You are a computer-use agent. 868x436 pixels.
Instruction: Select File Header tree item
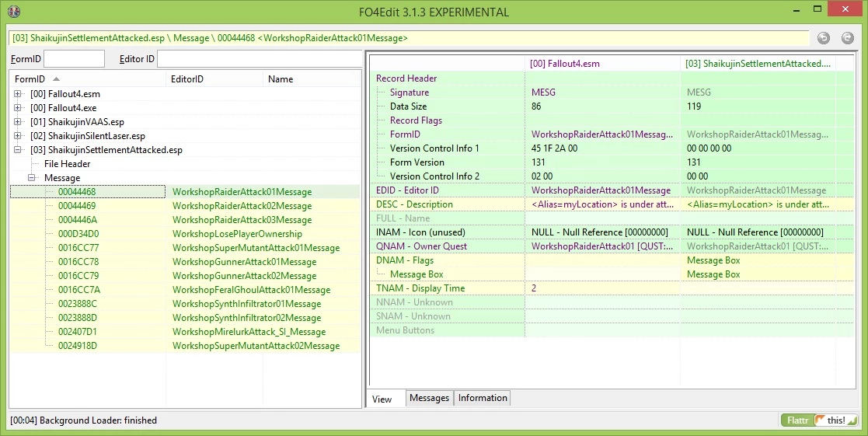67,164
